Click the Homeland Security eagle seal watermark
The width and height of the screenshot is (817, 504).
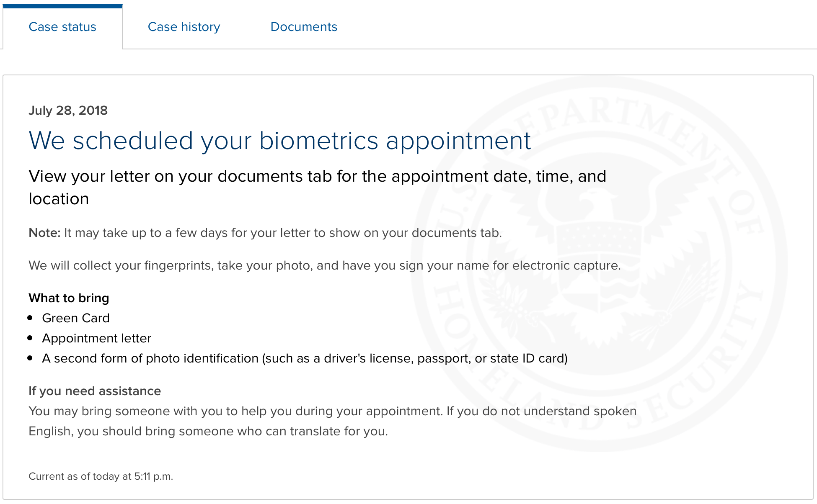[x=599, y=264]
